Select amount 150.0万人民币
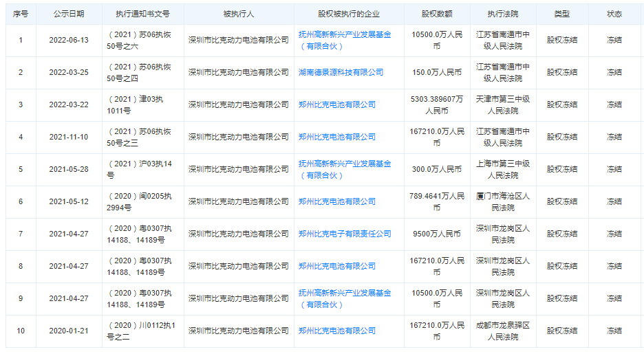The image size is (644, 354). [x=437, y=72]
